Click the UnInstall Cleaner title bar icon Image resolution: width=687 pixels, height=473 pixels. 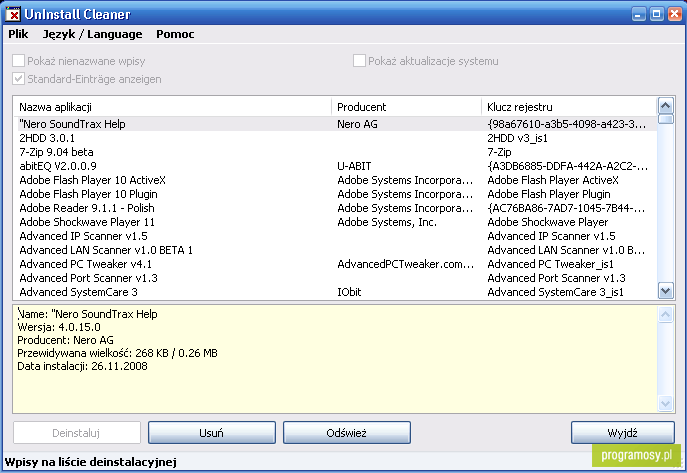point(13,14)
